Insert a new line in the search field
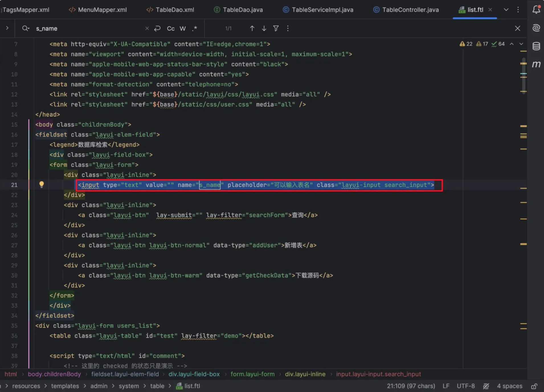The width and height of the screenshot is (544, 392). click(x=157, y=28)
